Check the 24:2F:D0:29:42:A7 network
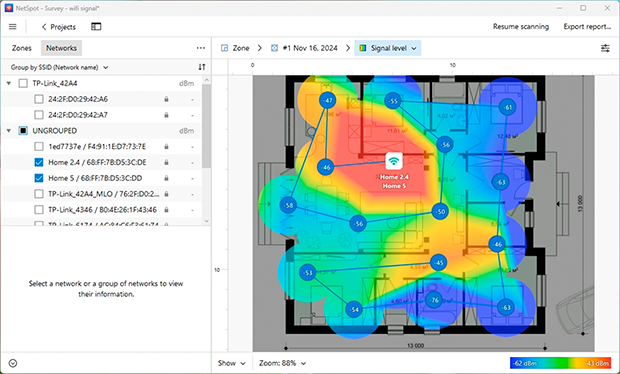 39,115
